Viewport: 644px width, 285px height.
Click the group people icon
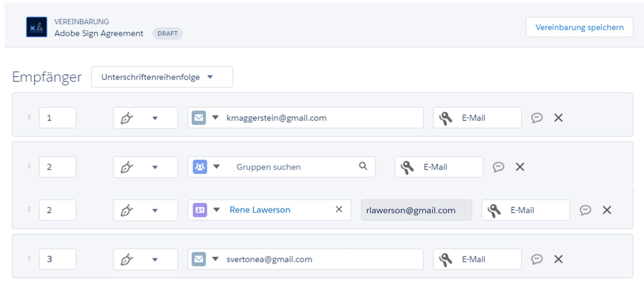pos(200,167)
